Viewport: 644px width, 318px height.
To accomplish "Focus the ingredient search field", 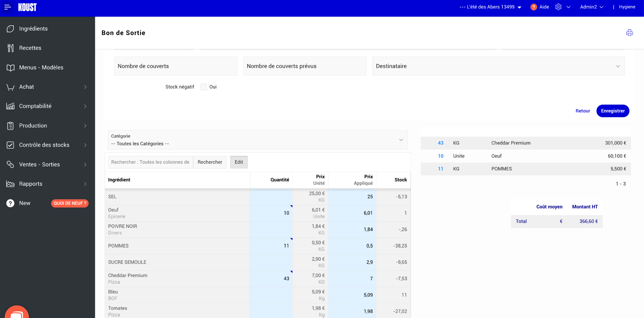I will (150, 162).
